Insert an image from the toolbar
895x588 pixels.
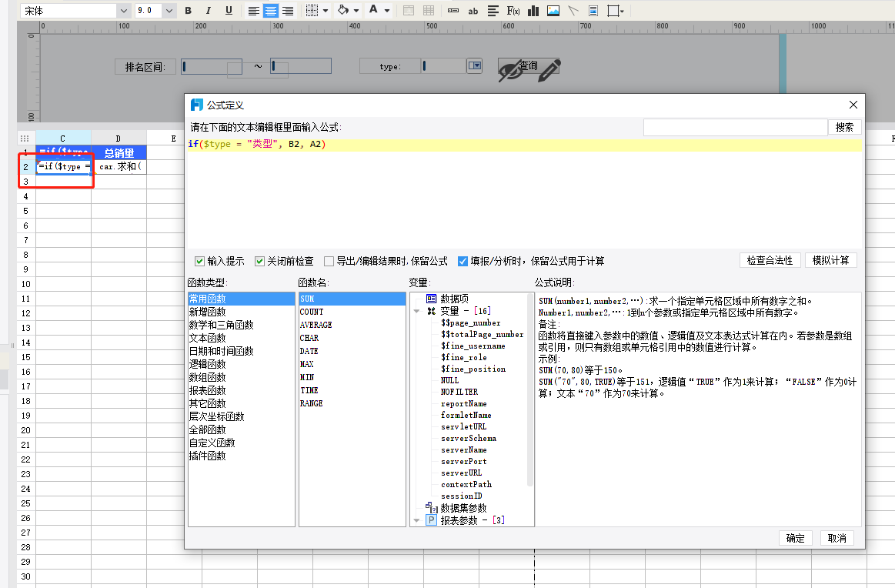click(553, 11)
